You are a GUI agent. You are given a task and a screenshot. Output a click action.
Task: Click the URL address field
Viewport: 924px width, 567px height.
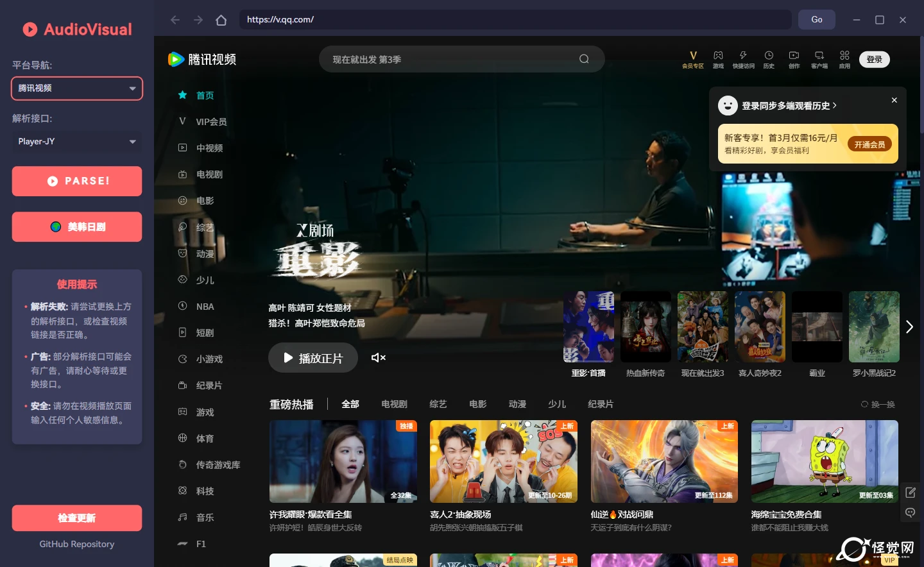[513, 20]
